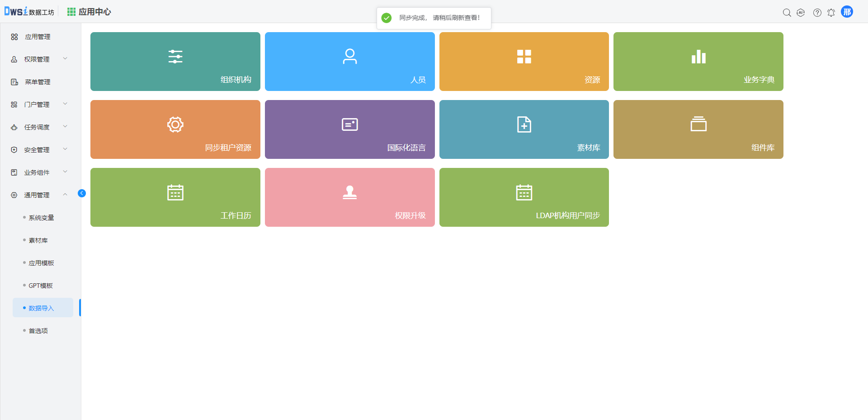Open the notification bell icon

831,13
